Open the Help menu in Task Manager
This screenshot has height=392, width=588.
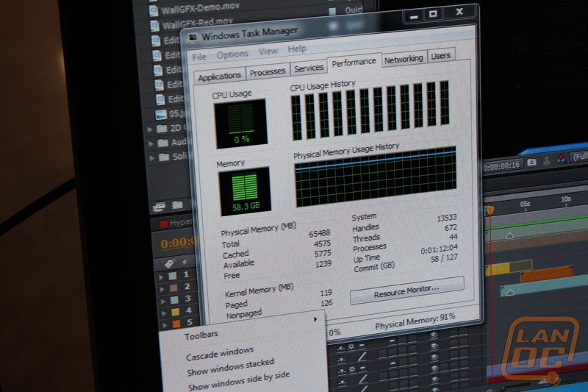297,49
